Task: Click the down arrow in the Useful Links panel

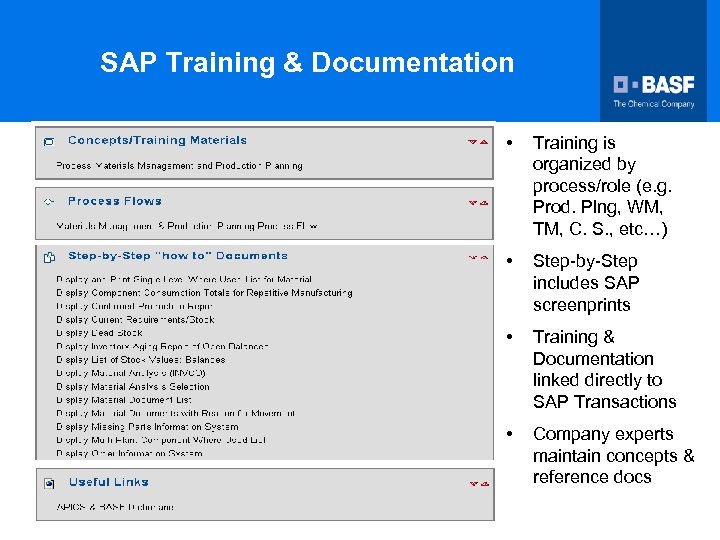Action: coord(474,484)
